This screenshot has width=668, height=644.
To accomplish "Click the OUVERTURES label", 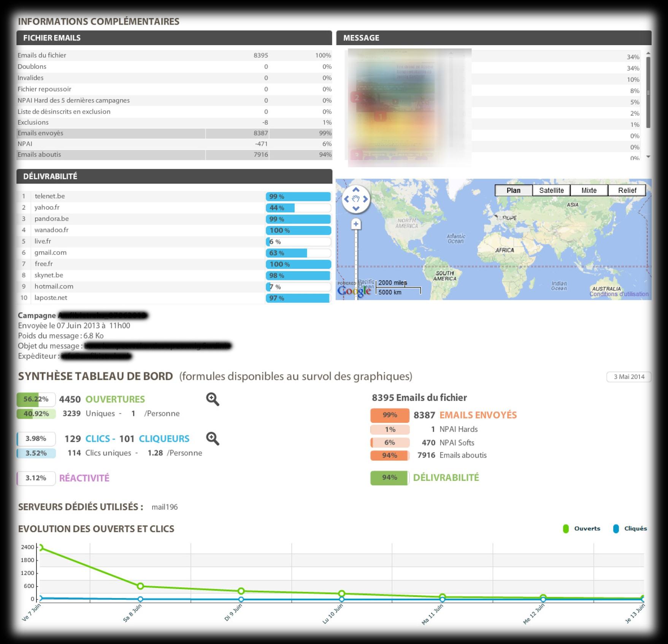I will [115, 399].
